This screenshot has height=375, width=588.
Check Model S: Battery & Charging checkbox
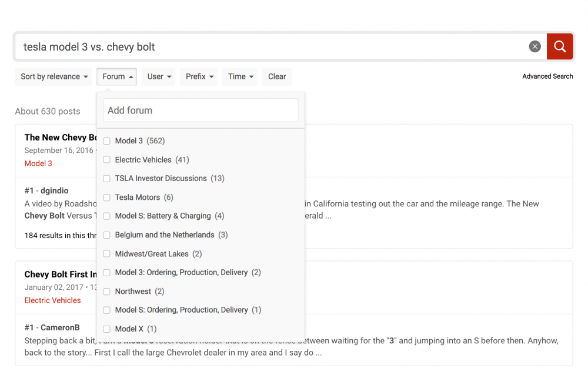(107, 216)
